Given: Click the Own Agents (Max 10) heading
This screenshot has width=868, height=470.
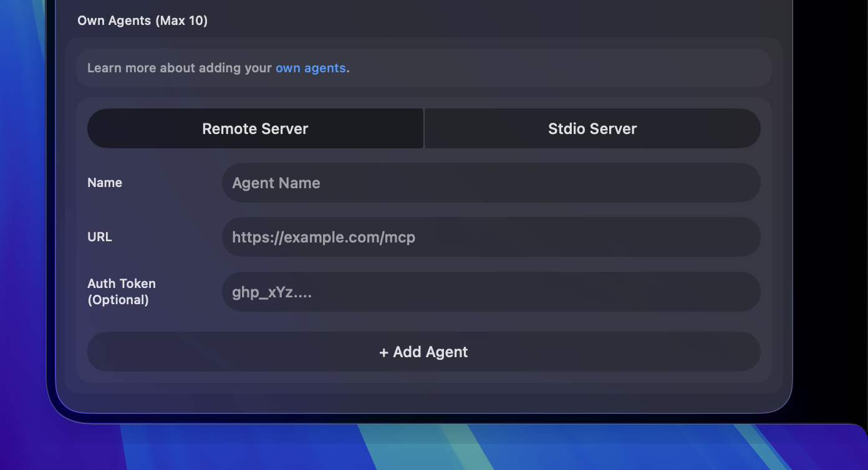Looking at the screenshot, I should pos(142,20).
